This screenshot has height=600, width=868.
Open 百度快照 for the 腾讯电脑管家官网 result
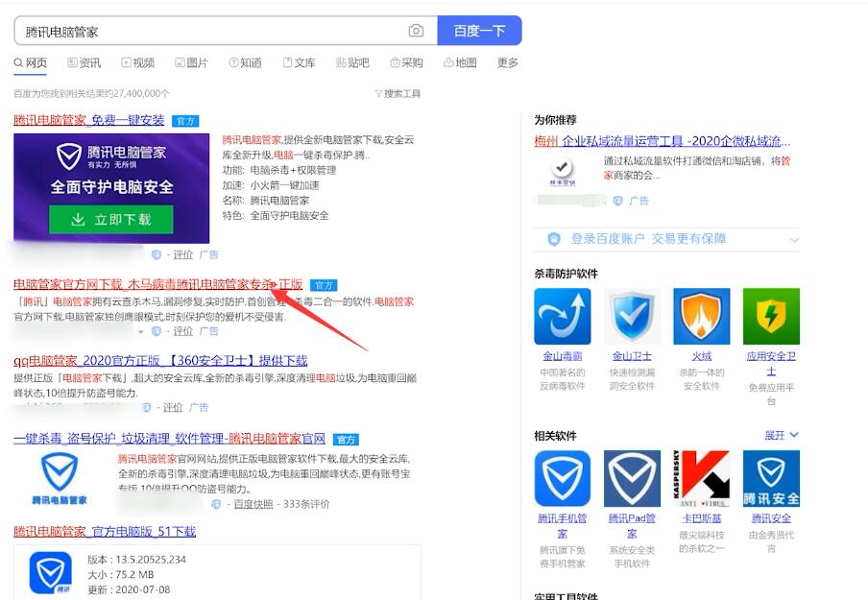(253, 504)
